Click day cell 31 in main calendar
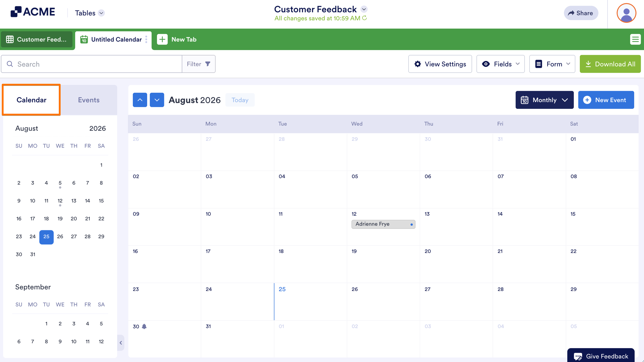This screenshot has width=644, height=362. coord(237,339)
